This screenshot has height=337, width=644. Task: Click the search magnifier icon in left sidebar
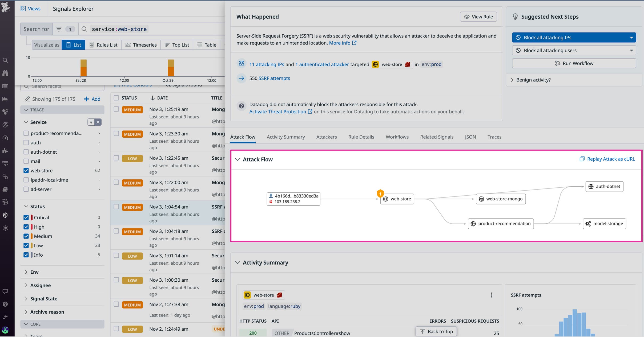coord(5,60)
